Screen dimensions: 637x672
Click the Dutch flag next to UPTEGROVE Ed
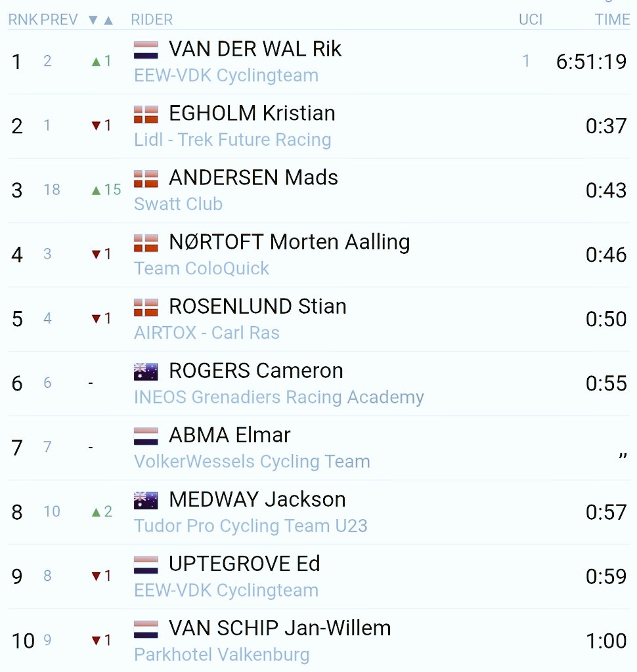[x=146, y=564]
